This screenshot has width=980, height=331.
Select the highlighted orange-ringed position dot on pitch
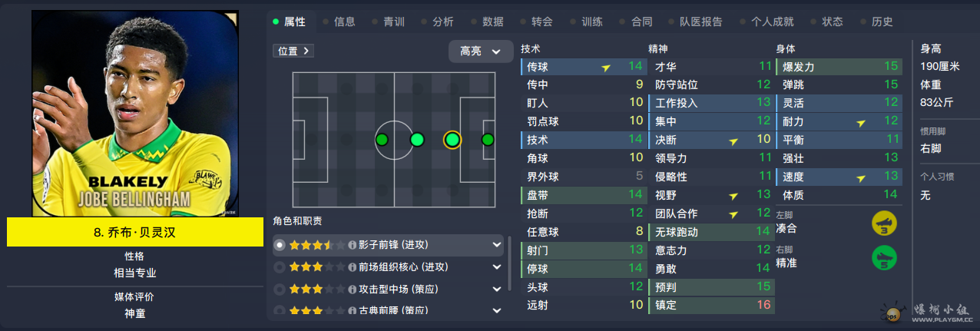(452, 140)
